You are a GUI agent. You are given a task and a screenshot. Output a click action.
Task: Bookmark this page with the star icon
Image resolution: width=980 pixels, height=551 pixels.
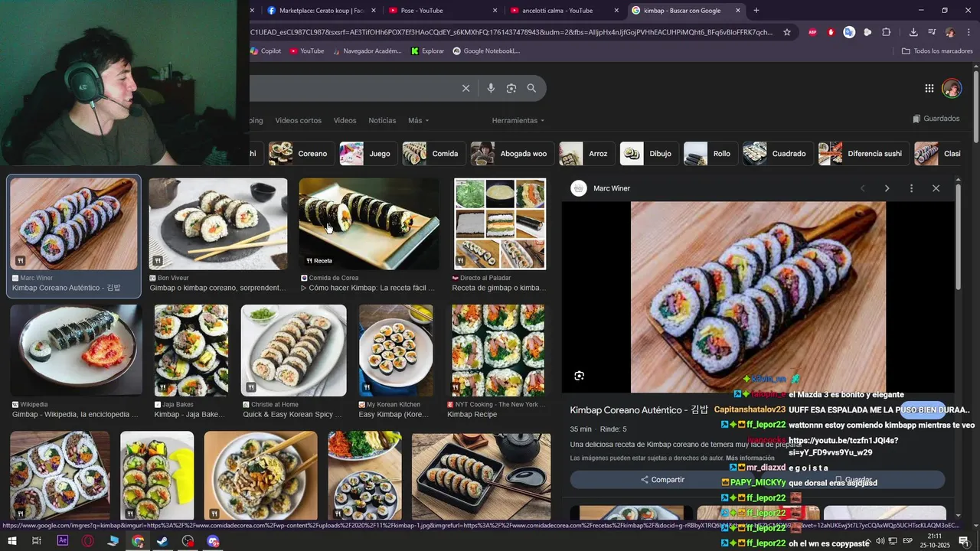pos(786,32)
